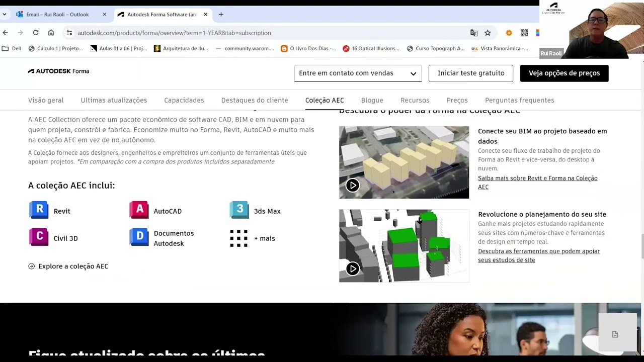Select the 'Coleção AEC' tab

(325, 100)
